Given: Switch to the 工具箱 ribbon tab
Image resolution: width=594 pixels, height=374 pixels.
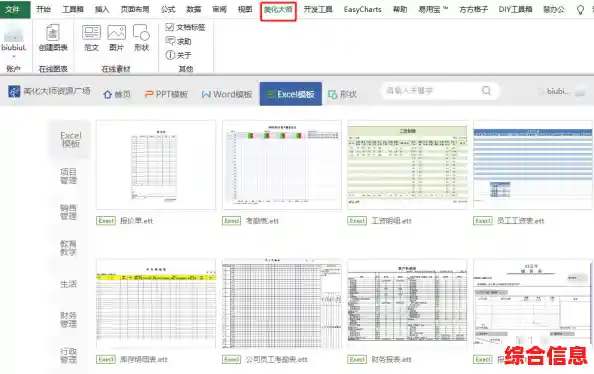Looking at the screenshot, I should pyautogui.click(x=73, y=9).
